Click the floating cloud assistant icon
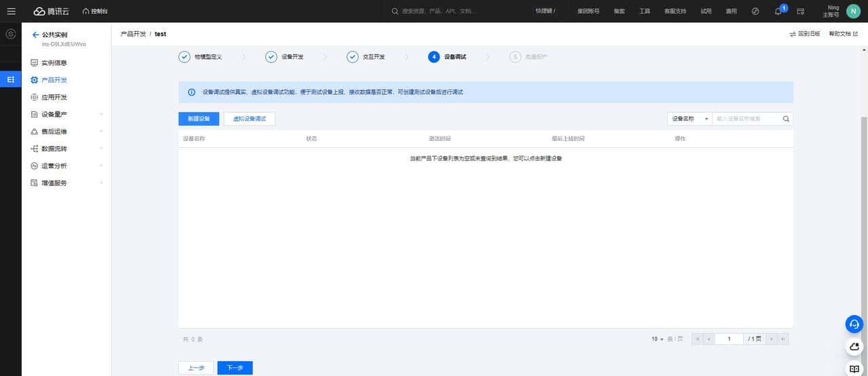Image resolution: width=868 pixels, height=376 pixels. 854,347
